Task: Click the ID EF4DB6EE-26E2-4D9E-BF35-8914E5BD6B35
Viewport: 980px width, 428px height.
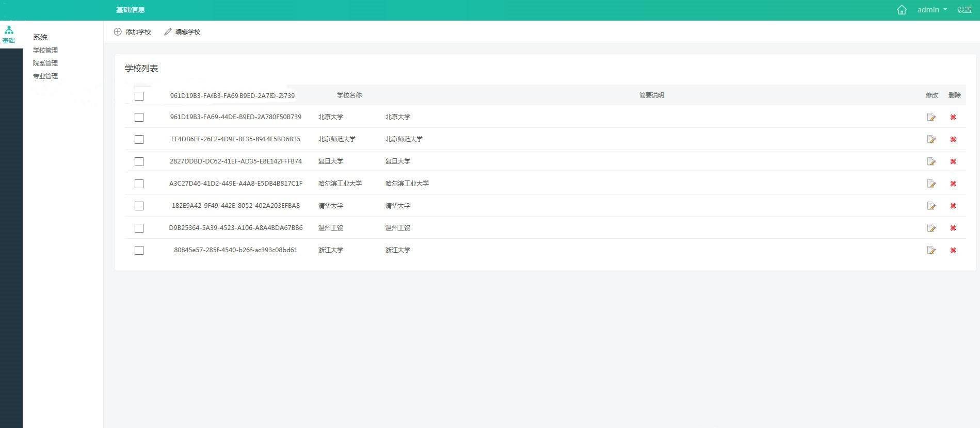Action: 236,139
